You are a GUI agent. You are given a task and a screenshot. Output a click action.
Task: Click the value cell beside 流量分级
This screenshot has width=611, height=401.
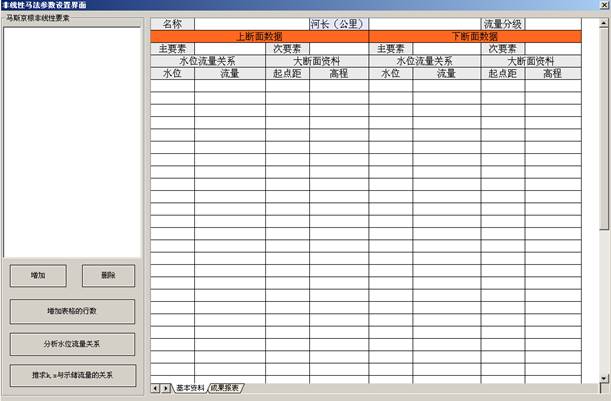553,24
